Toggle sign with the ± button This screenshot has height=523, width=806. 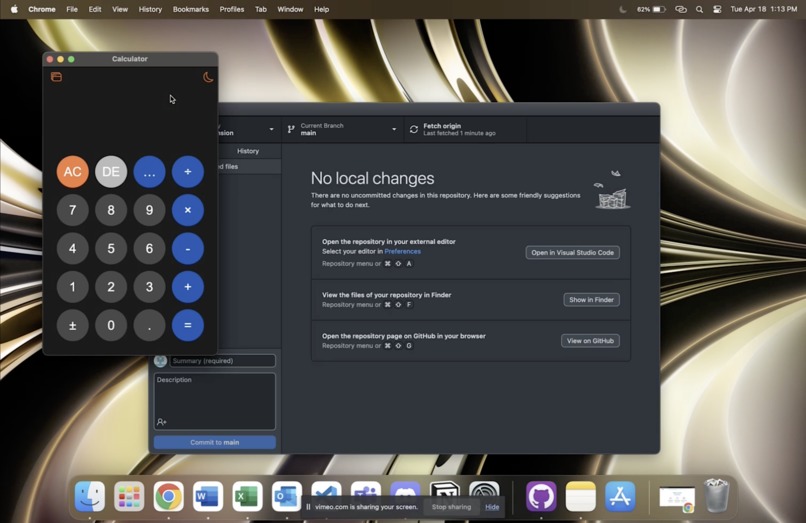pyautogui.click(x=72, y=325)
